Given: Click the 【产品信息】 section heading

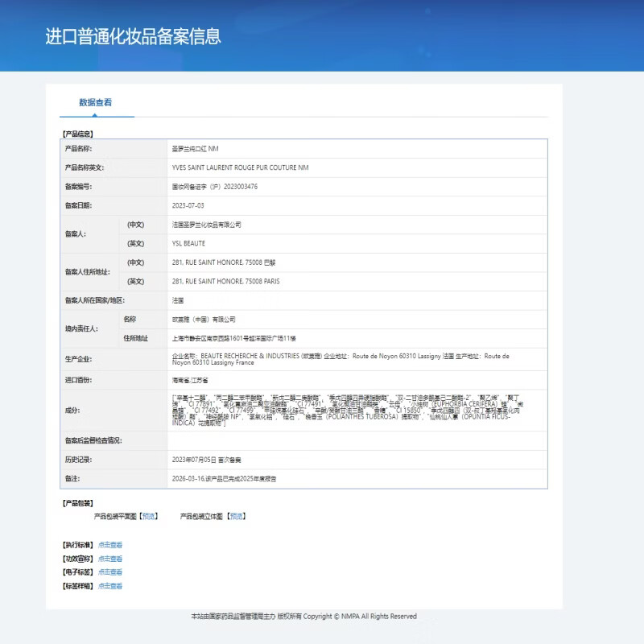Looking at the screenshot, I should [x=78, y=134].
